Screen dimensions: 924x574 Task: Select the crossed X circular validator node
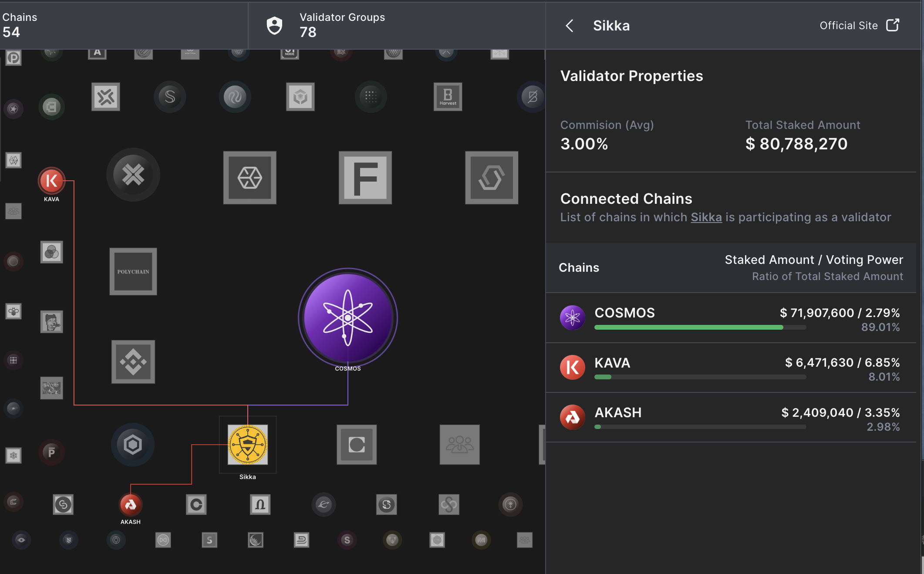(x=133, y=175)
